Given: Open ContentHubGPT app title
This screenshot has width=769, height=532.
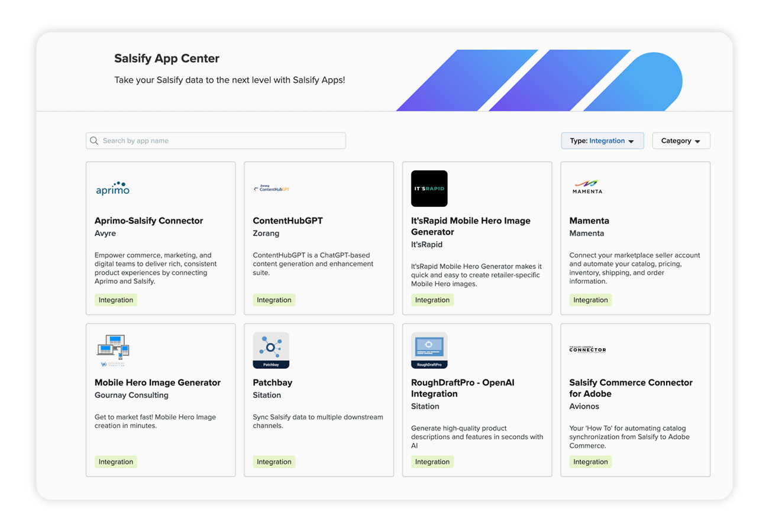Looking at the screenshot, I should [x=287, y=220].
